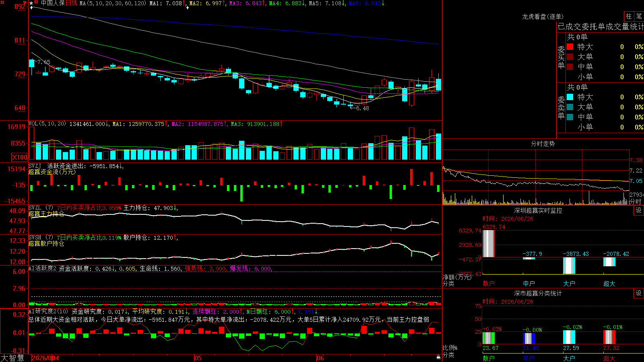Open settings 设 for 深市超赢分类统计 panel
The width and height of the screenshot is (644, 362).
tap(639, 293)
